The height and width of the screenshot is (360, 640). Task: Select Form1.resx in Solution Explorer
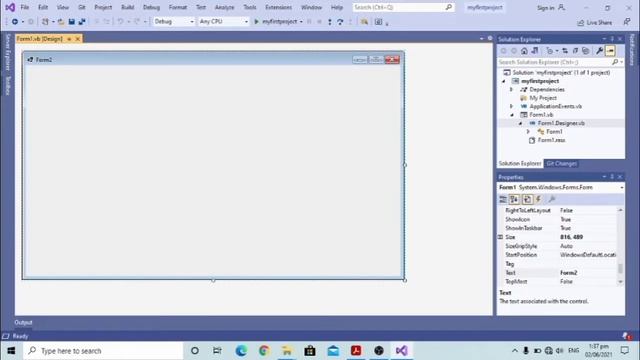[x=551, y=140]
